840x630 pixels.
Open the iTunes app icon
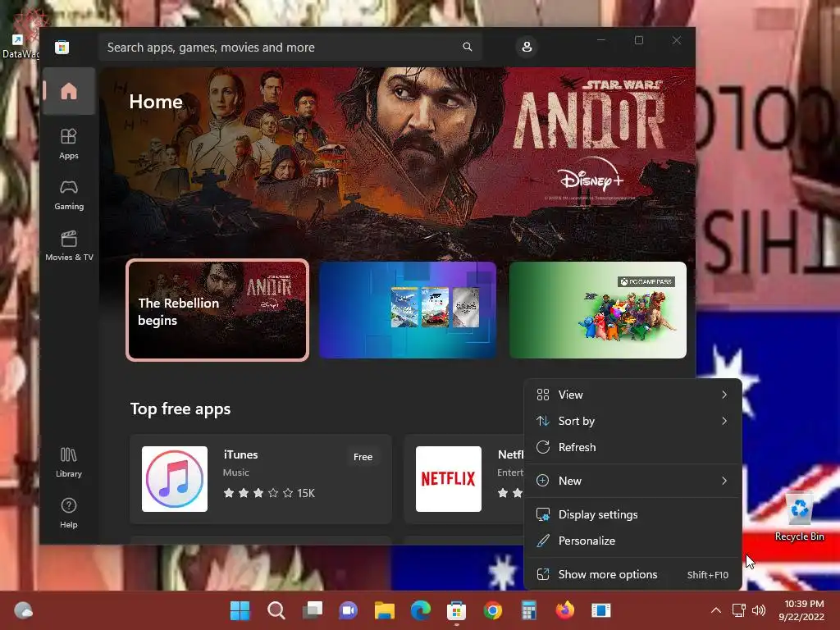[175, 479]
